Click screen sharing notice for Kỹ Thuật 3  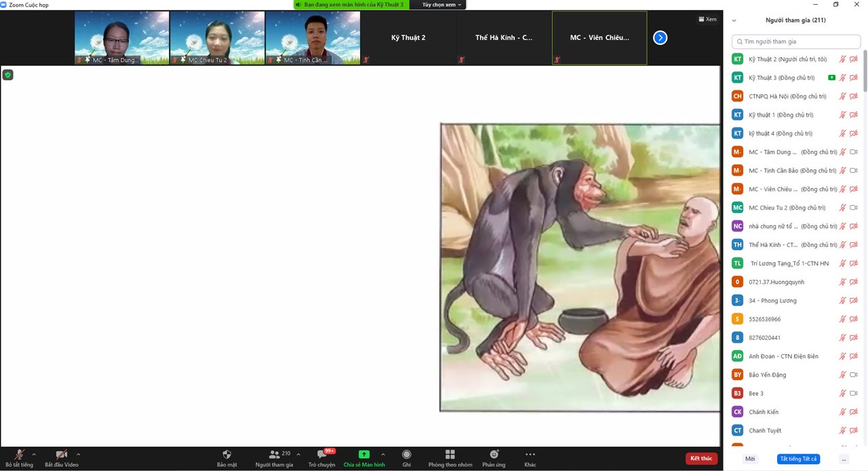352,5
